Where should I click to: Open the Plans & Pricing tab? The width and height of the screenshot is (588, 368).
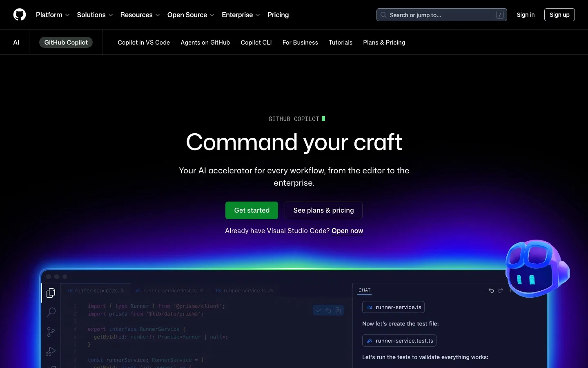(384, 42)
